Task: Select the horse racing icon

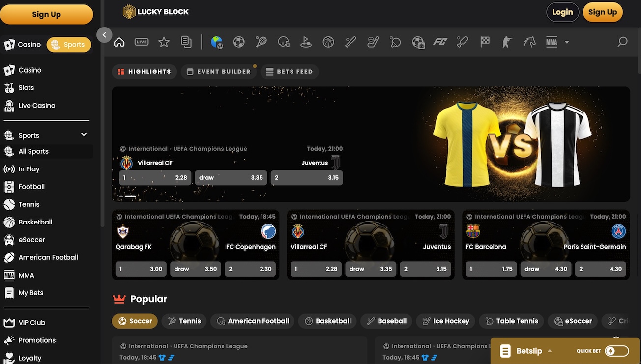Action: point(529,42)
